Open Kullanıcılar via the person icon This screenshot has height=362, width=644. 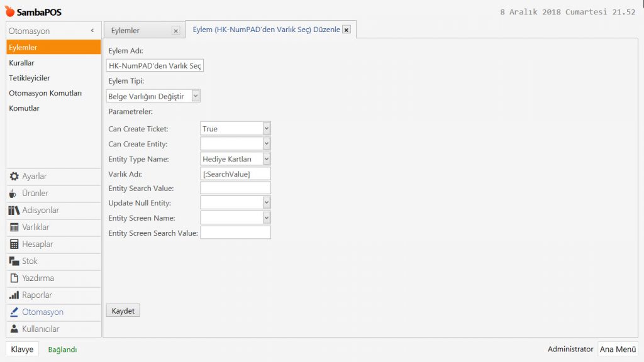pyautogui.click(x=14, y=329)
